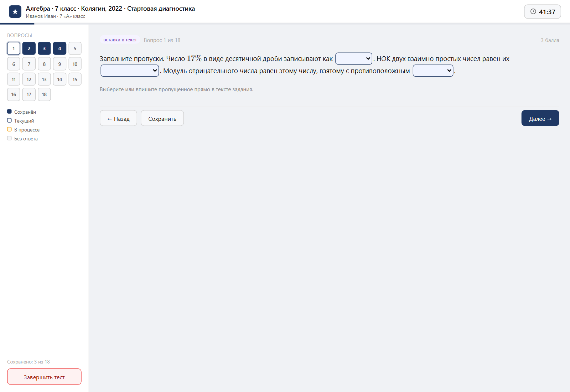The width and height of the screenshot is (570, 392).
Task: Click the star logo icon in header
Action: click(15, 12)
